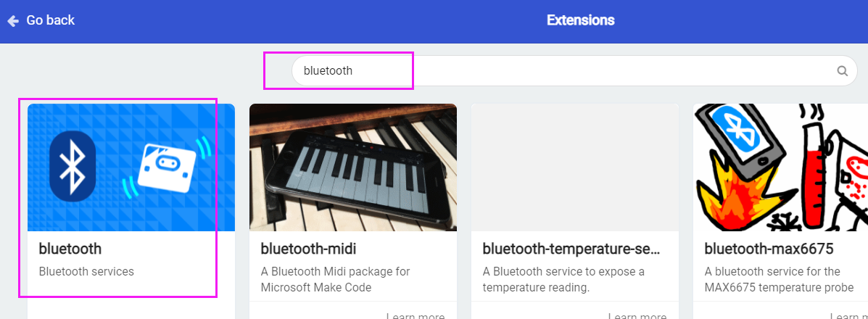
Task: Click the Bluetooth services description text
Action: coord(86,272)
